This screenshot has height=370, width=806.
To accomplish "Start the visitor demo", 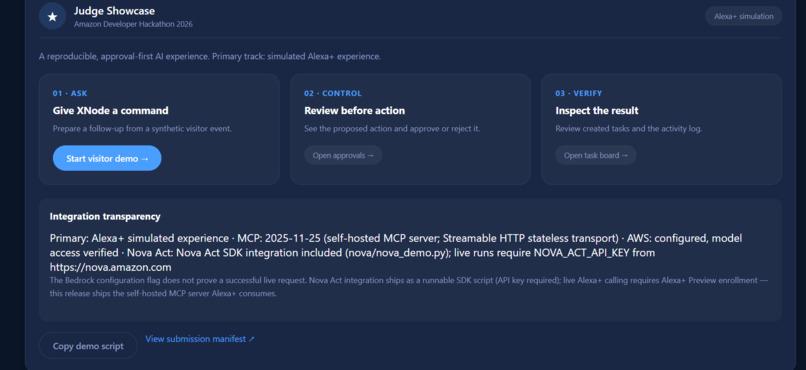I will pyautogui.click(x=107, y=158).
